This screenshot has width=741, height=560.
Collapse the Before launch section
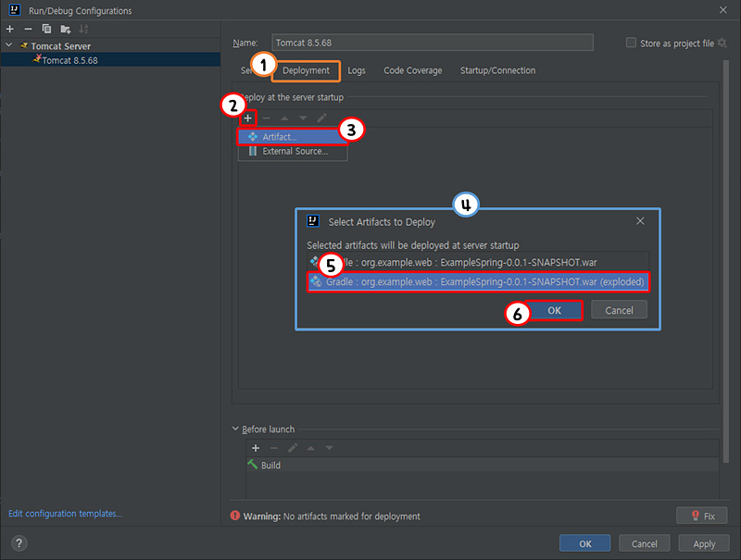pyautogui.click(x=235, y=429)
